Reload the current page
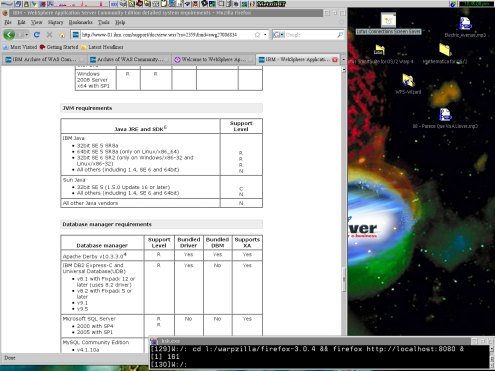495x371 pixels. point(37,35)
